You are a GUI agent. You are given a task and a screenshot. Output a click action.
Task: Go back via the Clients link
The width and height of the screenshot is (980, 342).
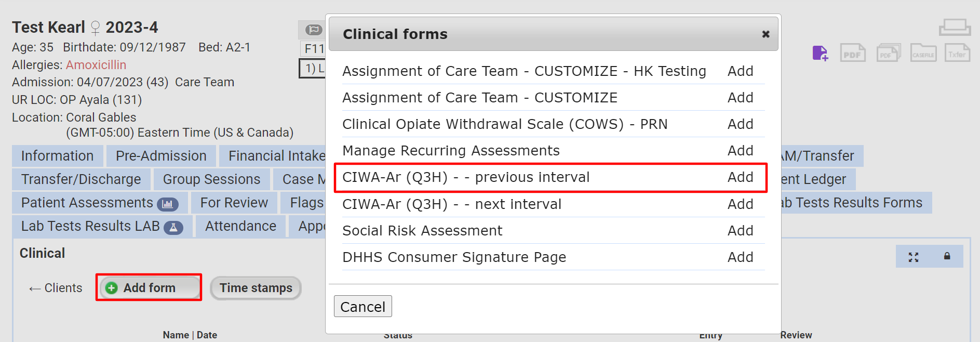56,288
